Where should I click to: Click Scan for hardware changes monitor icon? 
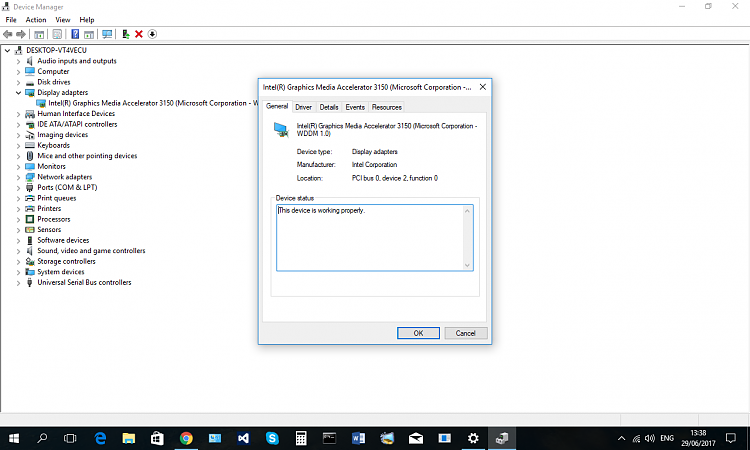point(107,34)
